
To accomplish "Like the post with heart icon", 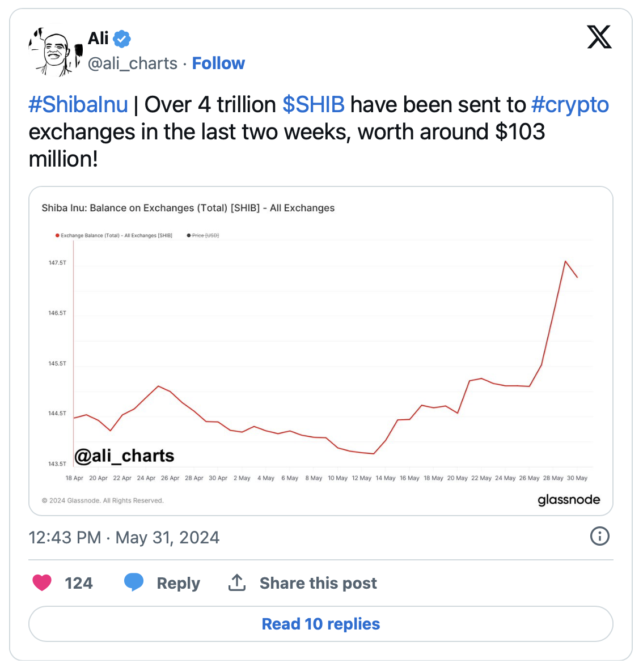I will coord(42,582).
